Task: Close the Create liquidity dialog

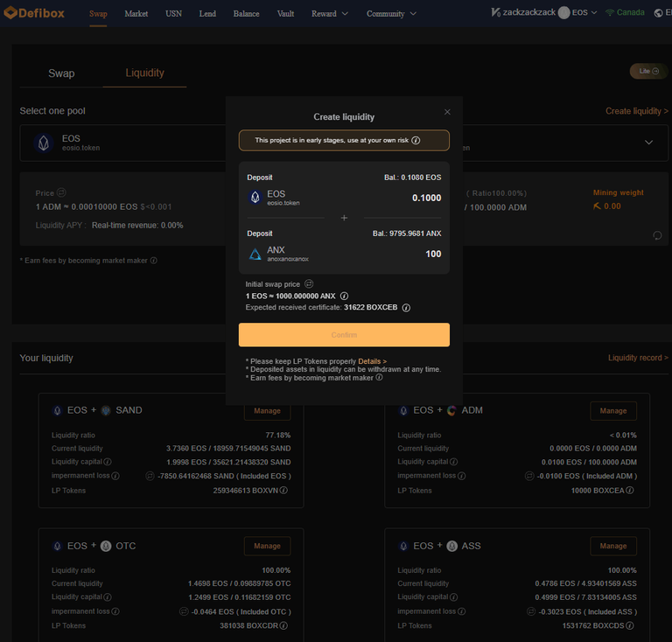Action: coord(447,112)
